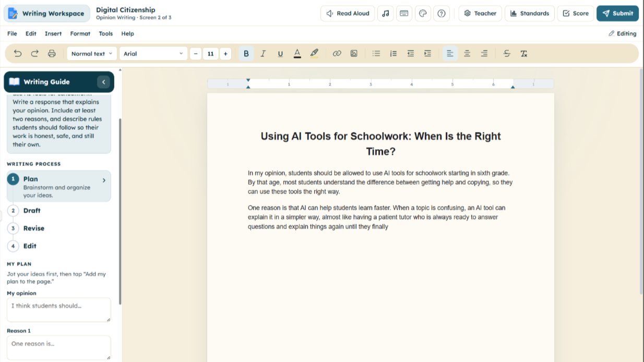Toggle Bold formatting
The height and width of the screenshot is (362, 644).
(246, 53)
